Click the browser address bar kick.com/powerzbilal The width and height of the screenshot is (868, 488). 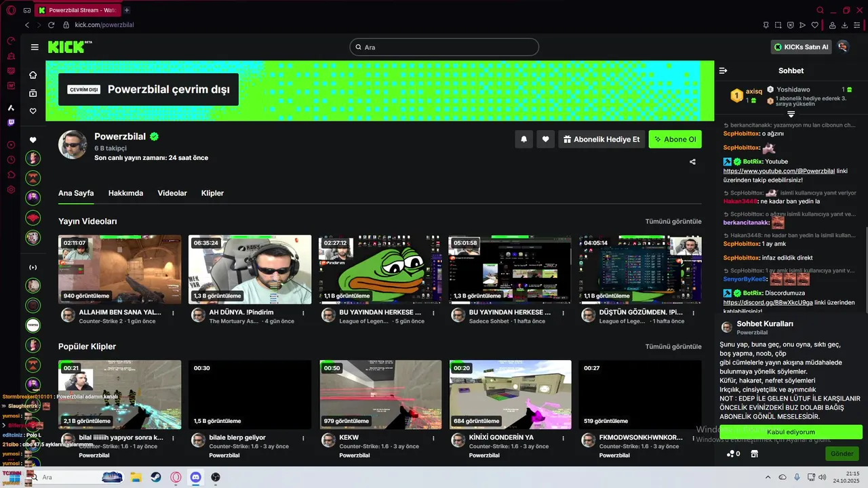pyautogui.click(x=104, y=25)
